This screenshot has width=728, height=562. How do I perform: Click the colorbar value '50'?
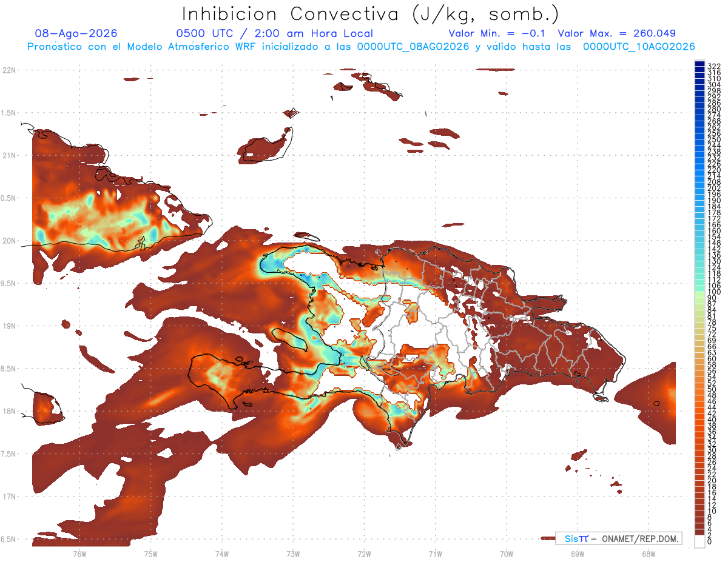[x=712, y=389]
